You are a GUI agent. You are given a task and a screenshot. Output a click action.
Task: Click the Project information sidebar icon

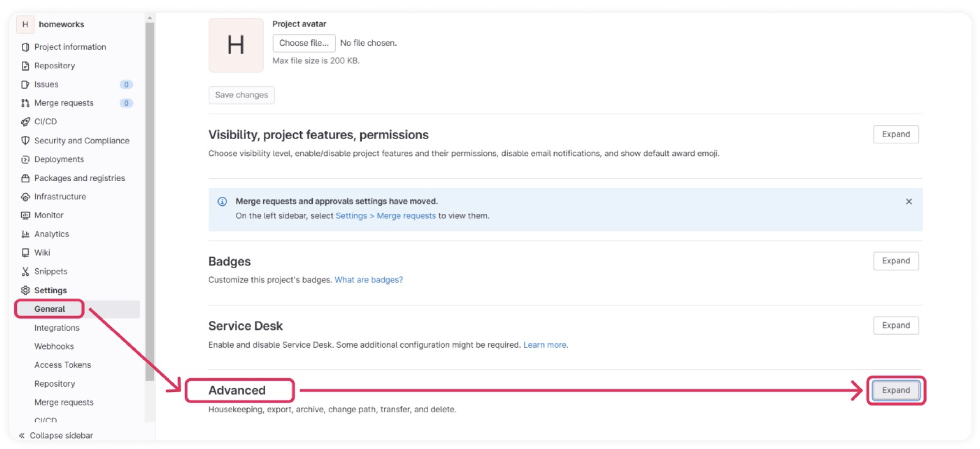(x=25, y=47)
